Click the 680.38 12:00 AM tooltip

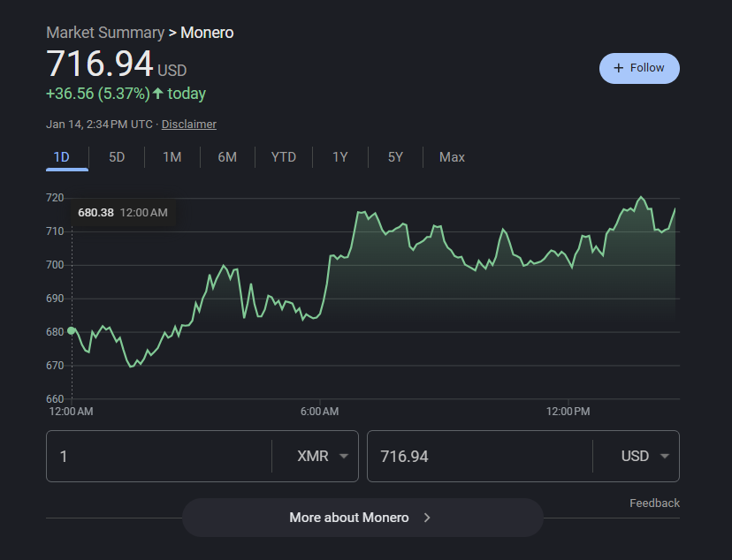pos(123,213)
